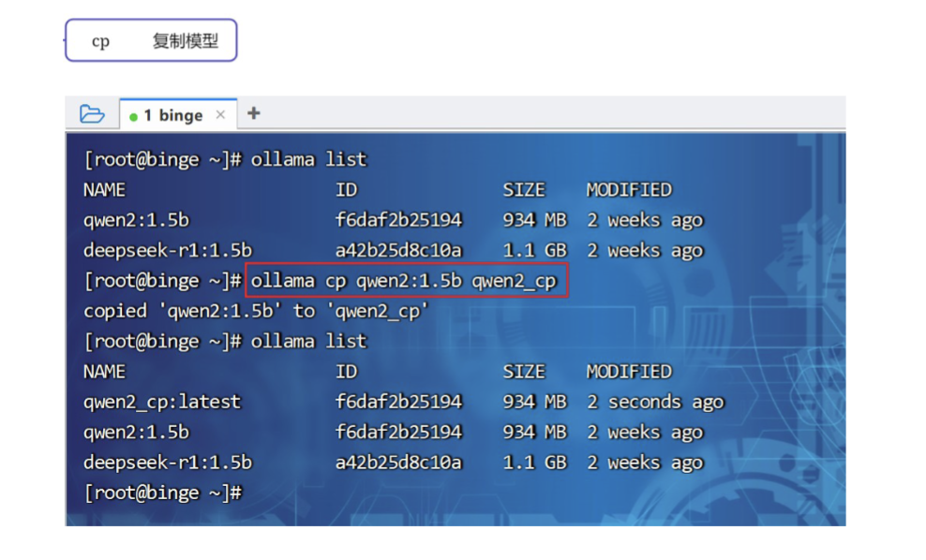This screenshot has height=560, width=926.
Task: Click 'qwen2:1.5b' in second listing
Action: tap(137, 432)
